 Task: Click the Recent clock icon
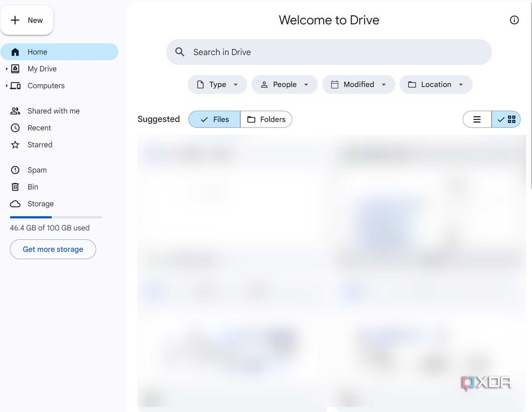tap(15, 128)
